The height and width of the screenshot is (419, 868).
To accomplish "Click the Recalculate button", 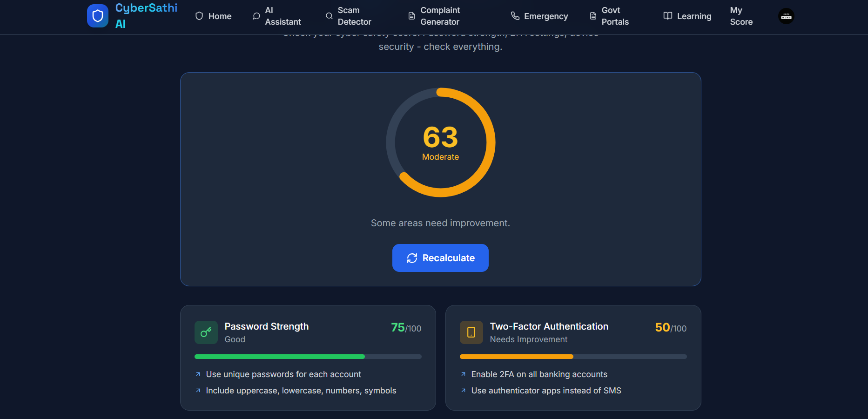I will coord(440,258).
